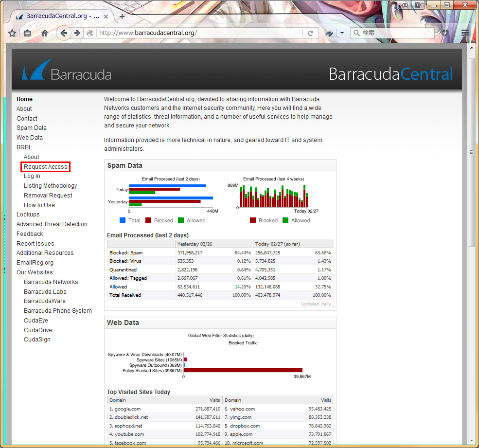Open the Removal Request link
The image size is (479, 448).
pos(48,196)
